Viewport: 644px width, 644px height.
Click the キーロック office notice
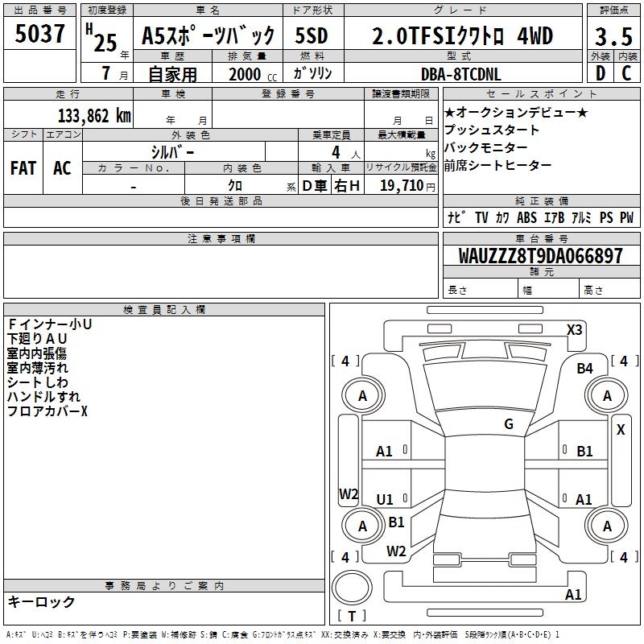coord(41,601)
